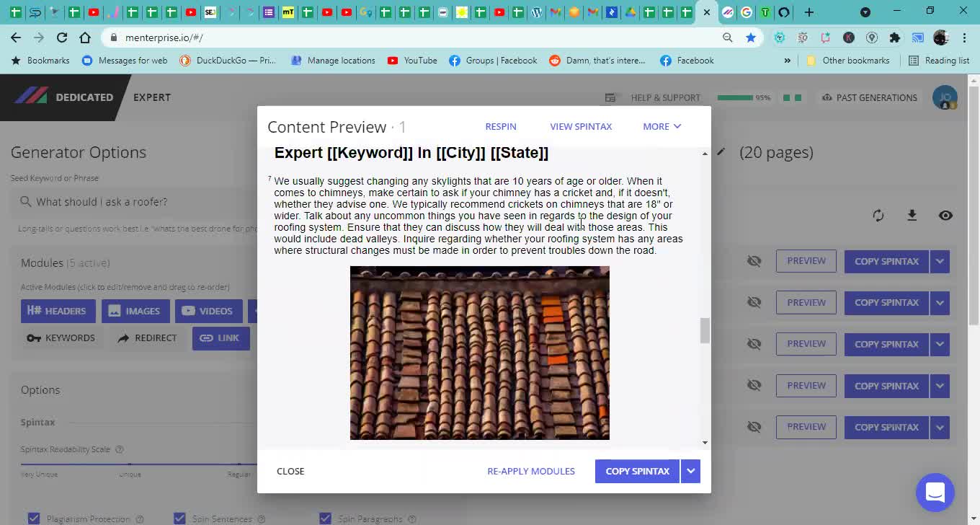
Task: Click the Spintax Readability Scale slider track
Action: [138, 464]
